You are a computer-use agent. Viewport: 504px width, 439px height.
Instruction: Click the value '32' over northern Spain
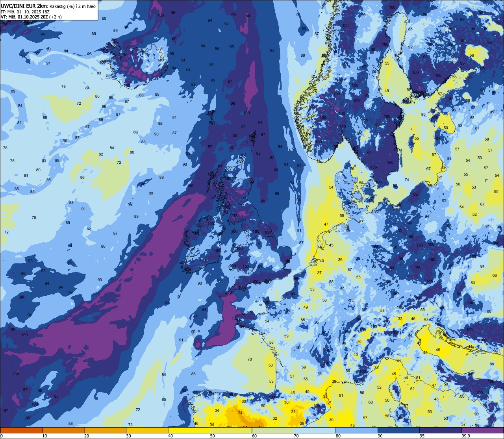point(275,418)
